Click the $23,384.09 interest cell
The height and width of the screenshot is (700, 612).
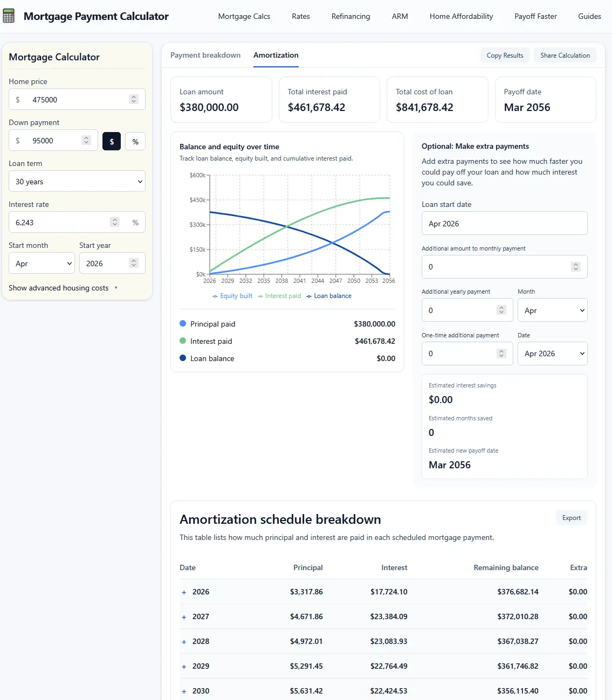point(389,616)
